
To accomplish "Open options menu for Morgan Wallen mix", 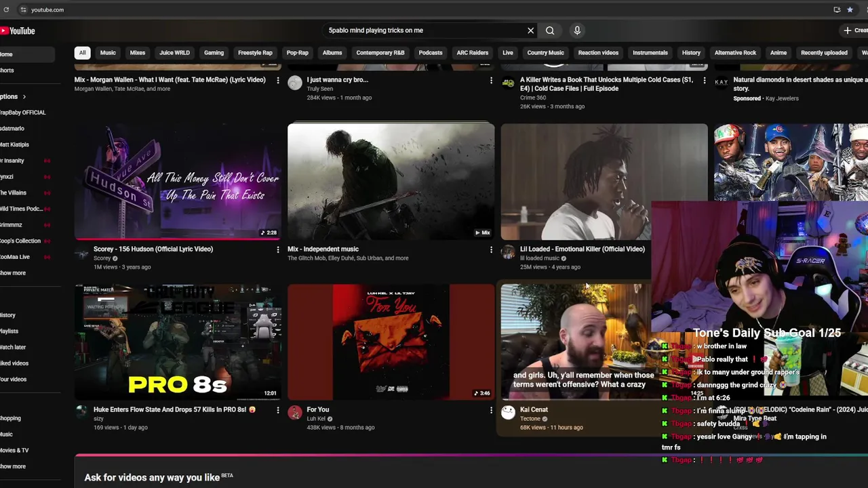I will point(277,80).
